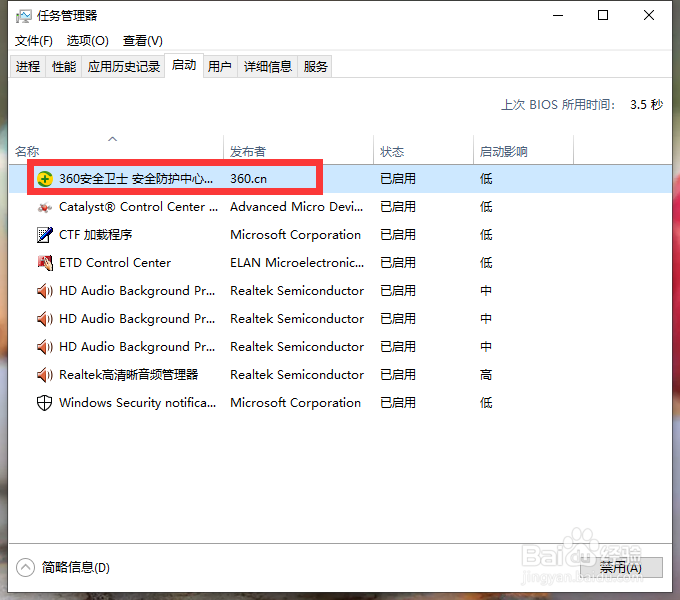Click the Catalyst Control Center icon
680x600 pixels.
(45, 207)
